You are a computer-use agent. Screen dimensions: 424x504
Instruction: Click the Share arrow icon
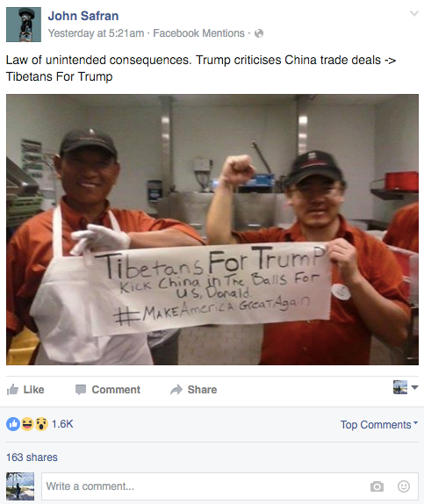coord(176,390)
